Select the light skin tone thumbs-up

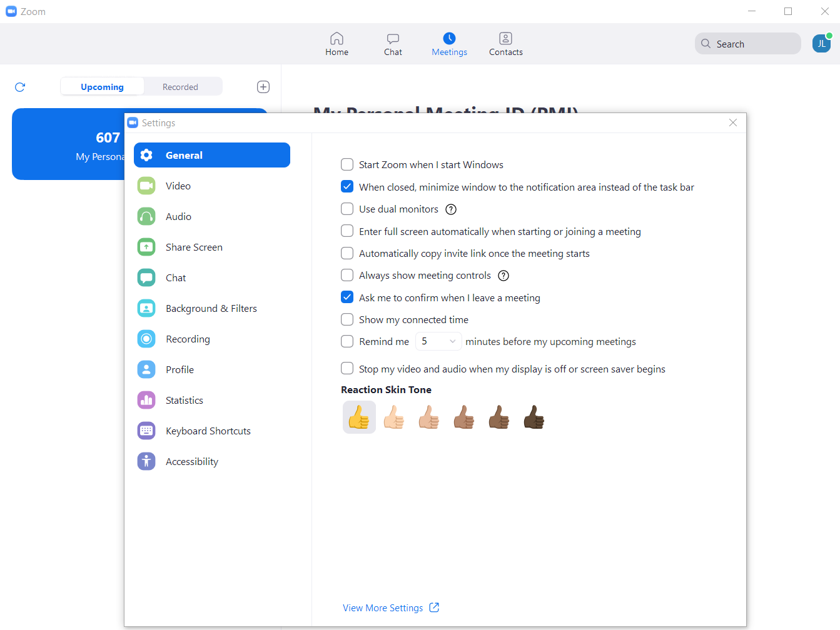click(x=394, y=417)
